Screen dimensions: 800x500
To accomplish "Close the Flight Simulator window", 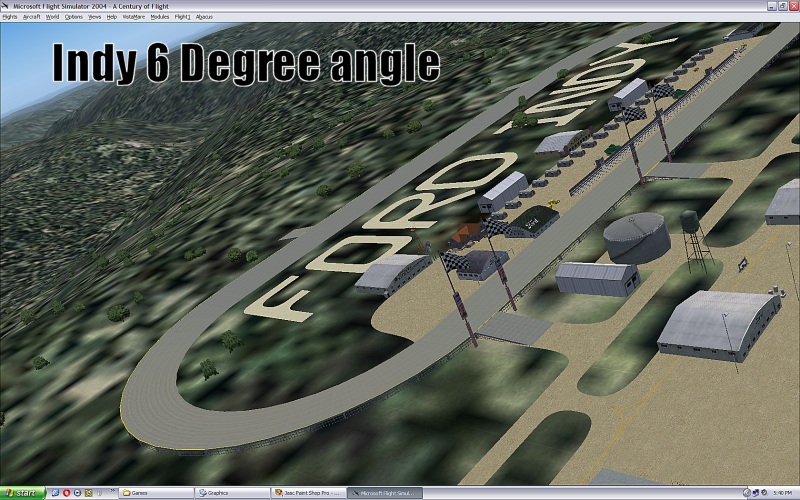I will [x=793, y=6].
